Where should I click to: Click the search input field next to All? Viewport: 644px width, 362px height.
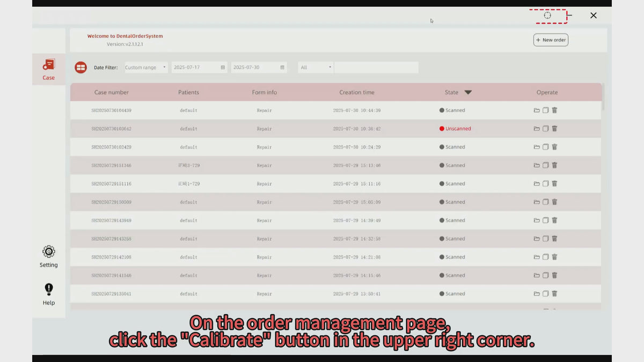376,68
